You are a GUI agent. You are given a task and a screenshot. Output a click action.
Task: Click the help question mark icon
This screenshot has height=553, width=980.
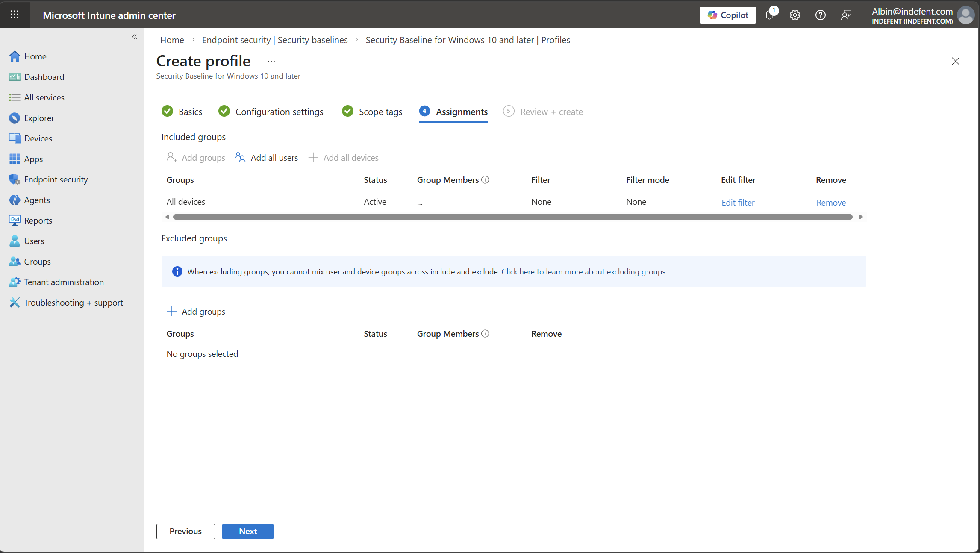point(820,15)
